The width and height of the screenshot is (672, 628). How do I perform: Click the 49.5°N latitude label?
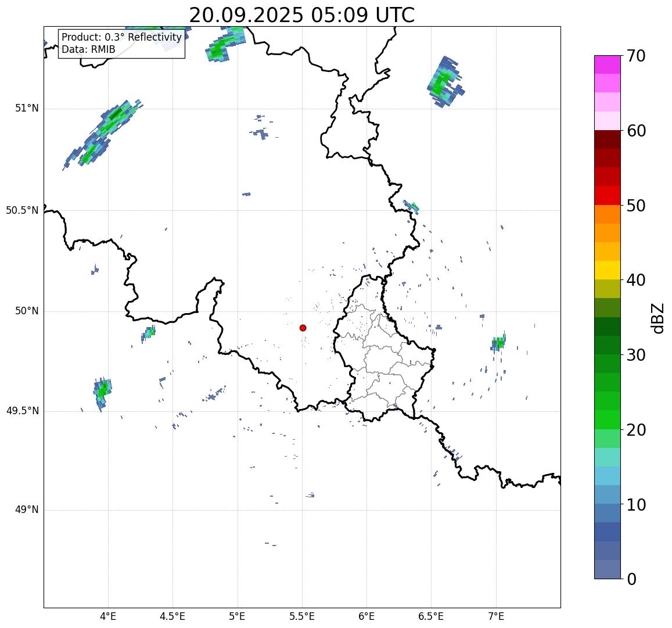22,411
